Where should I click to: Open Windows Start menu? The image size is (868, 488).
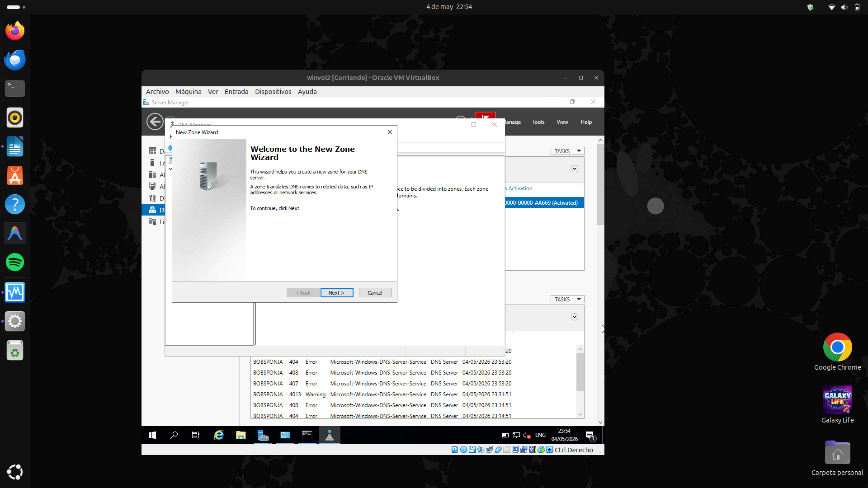coord(152,435)
